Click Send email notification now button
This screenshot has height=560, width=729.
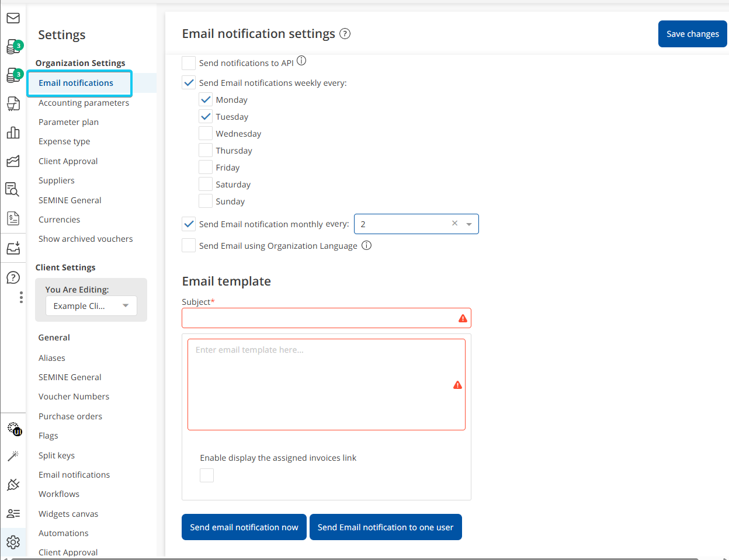coord(244,527)
